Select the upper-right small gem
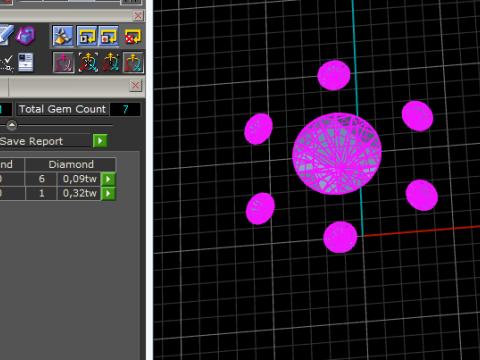The width and height of the screenshot is (480, 360). click(417, 116)
